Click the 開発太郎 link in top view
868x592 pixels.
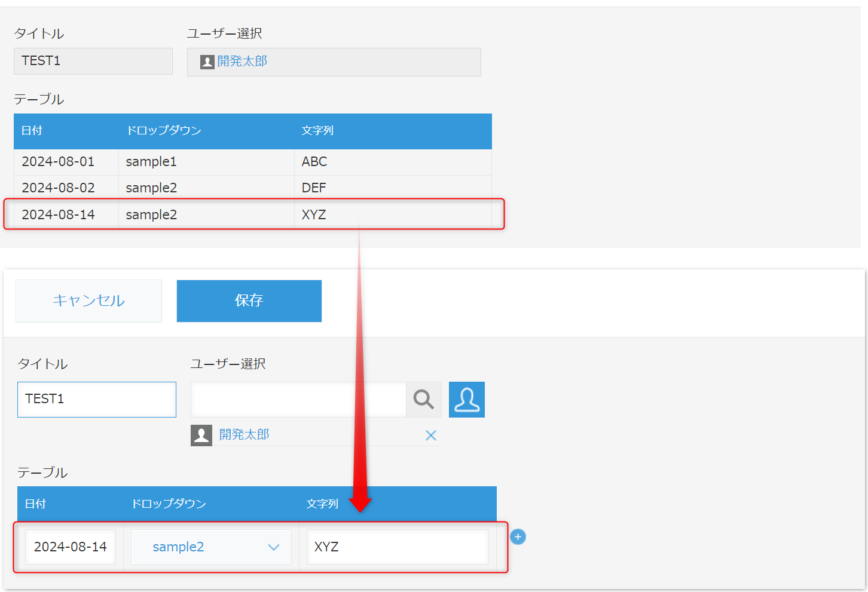tap(242, 61)
